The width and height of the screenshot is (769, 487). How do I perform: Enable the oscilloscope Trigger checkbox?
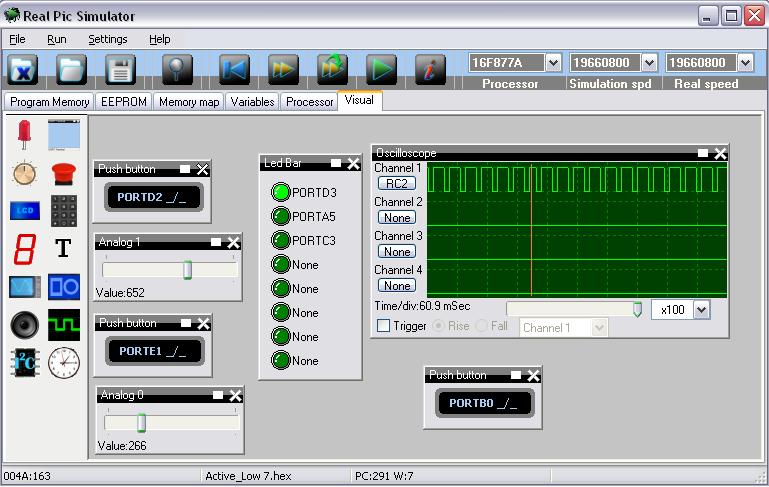tap(384, 326)
